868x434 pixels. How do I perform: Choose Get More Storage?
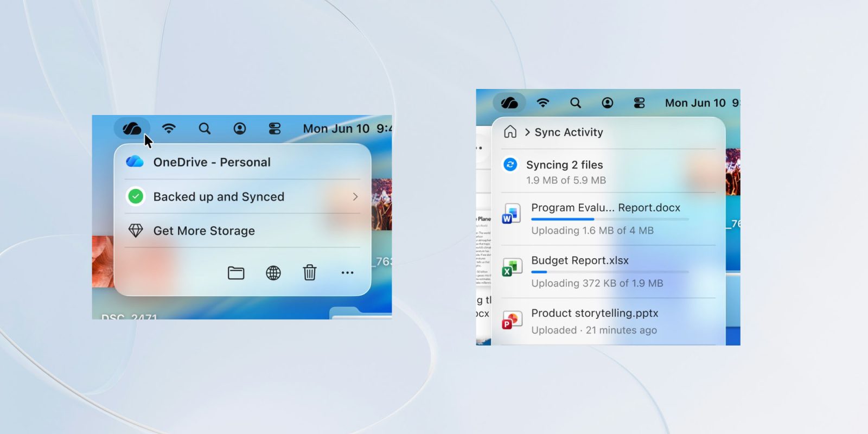click(204, 231)
